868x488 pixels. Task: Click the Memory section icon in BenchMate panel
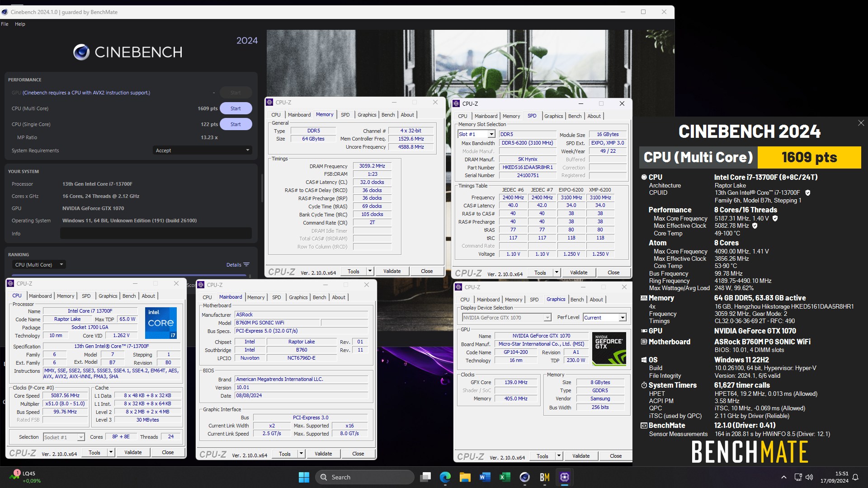pyautogui.click(x=644, y=298)
